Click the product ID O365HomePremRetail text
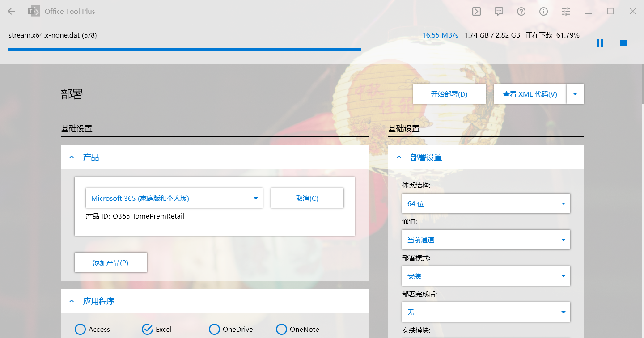The height and width of the screenshot is (338, 644). point(148,216)
